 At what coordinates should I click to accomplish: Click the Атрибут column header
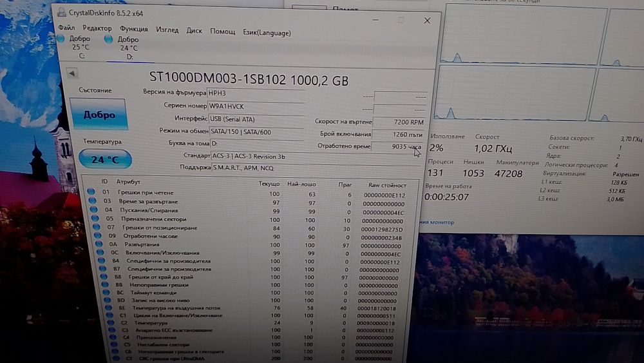[128, 181]
